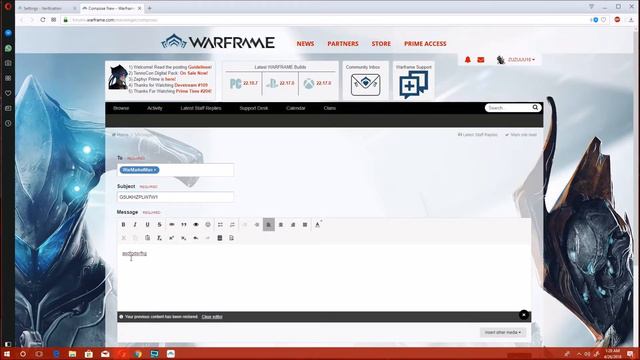This screenshot has height=360, width=640.
Task: Open WhatsApp in Opera sidebar
Action: [x=8, y=48]
